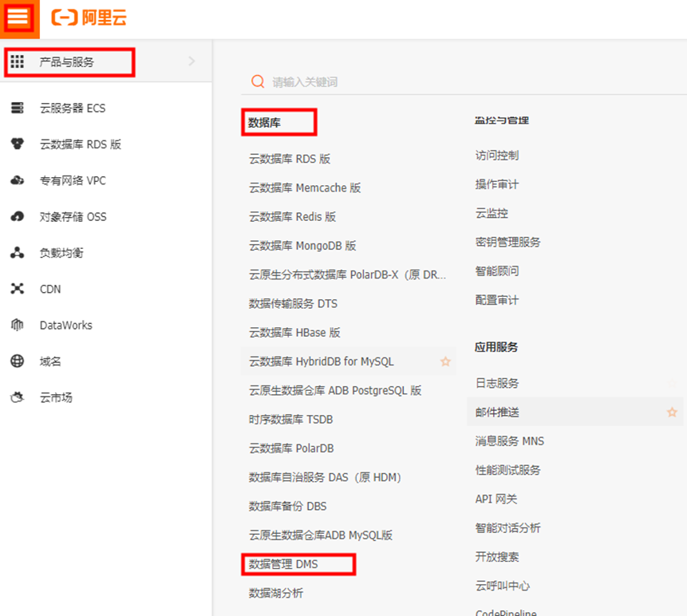Open 云原生数据仓库ADB MySQL版 link
This screenshot has height=616, width=687.
click(x=321, y=535)
